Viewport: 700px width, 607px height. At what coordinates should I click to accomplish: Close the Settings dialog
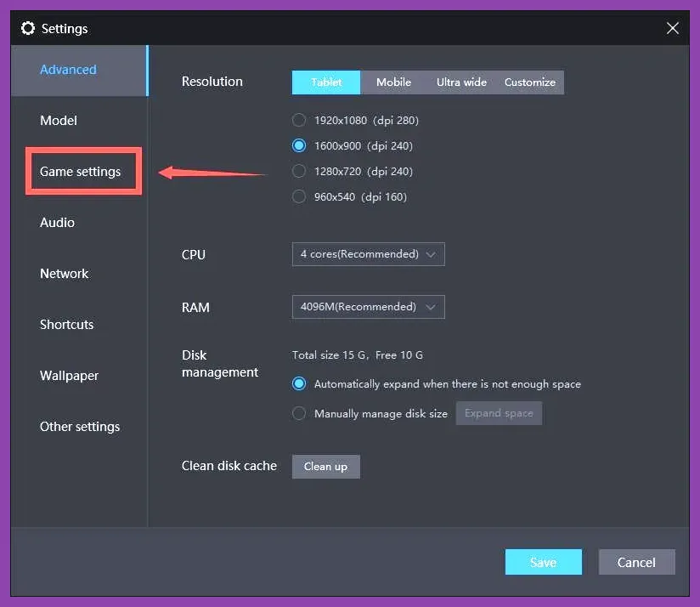click(672, 28)
